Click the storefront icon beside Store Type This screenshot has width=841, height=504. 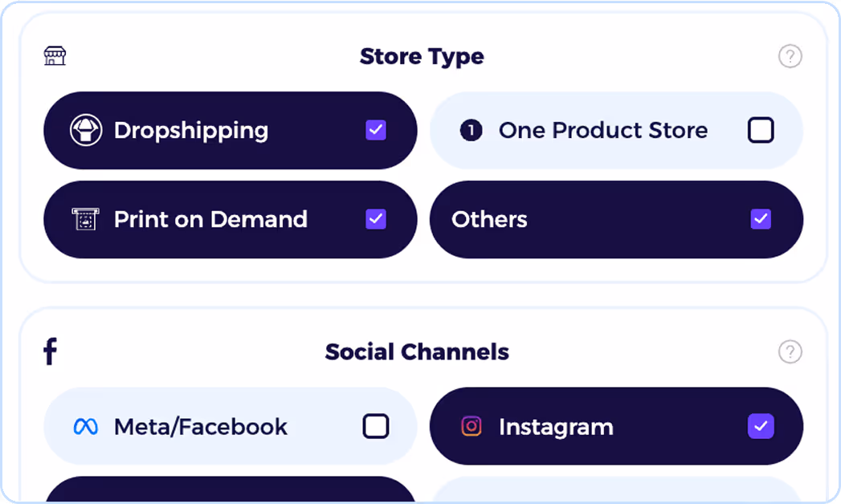[x=54, y=56]
